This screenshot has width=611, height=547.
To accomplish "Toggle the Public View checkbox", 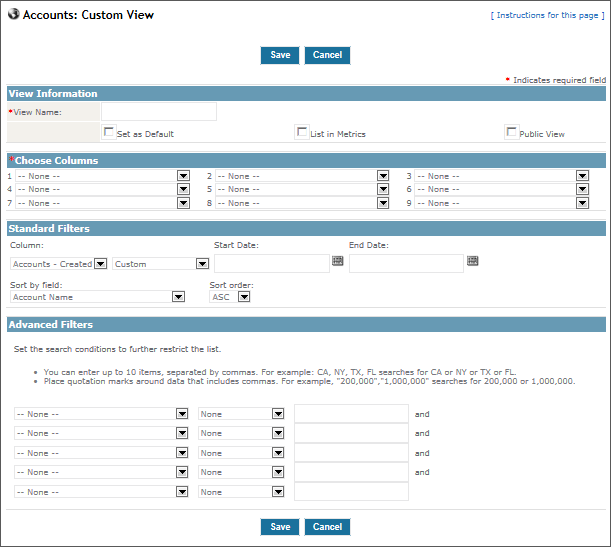I will click(x=511, y=132).
